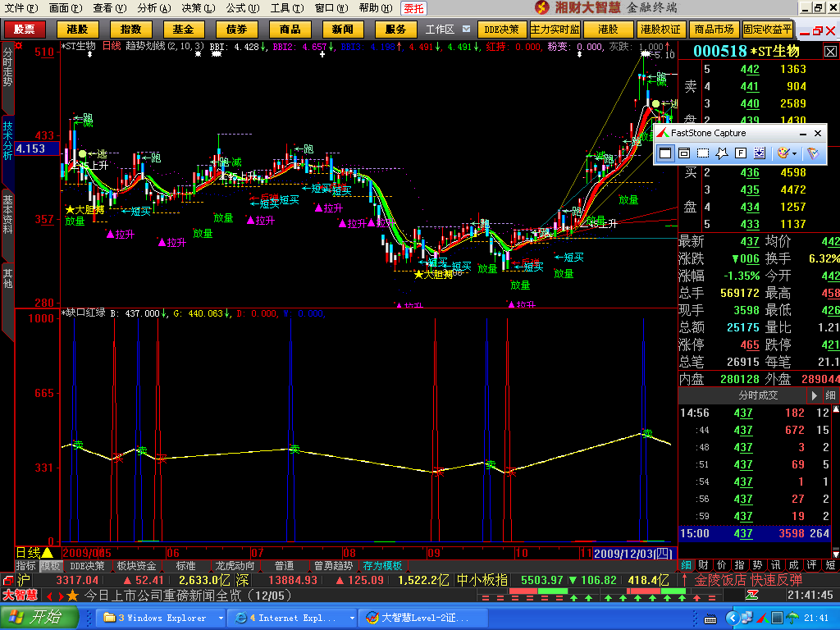The width and height of the screenshot is (840, 630).
Task: Select the 龙虎动向 template tab
Action: 235,566
